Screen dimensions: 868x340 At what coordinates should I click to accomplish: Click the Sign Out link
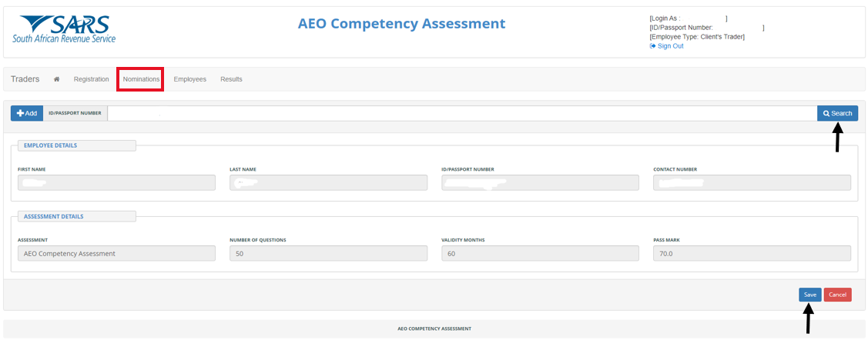[x=669, y=46]
